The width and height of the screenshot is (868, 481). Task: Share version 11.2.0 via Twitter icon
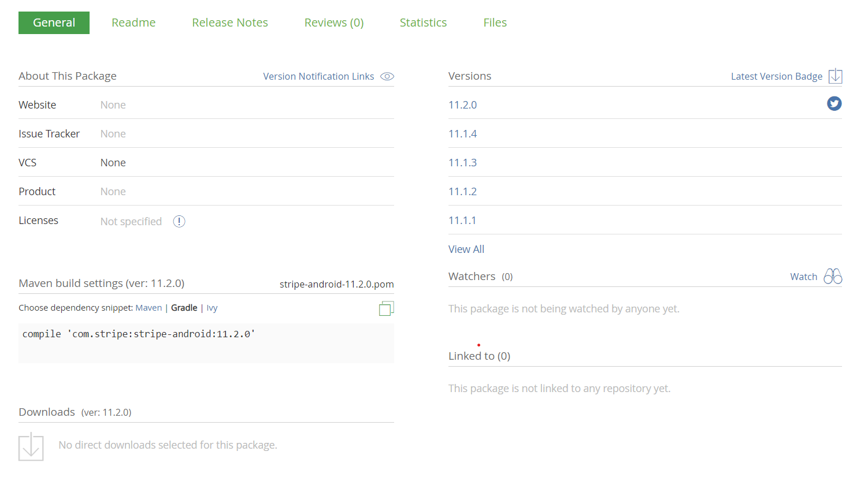[834, 103]
